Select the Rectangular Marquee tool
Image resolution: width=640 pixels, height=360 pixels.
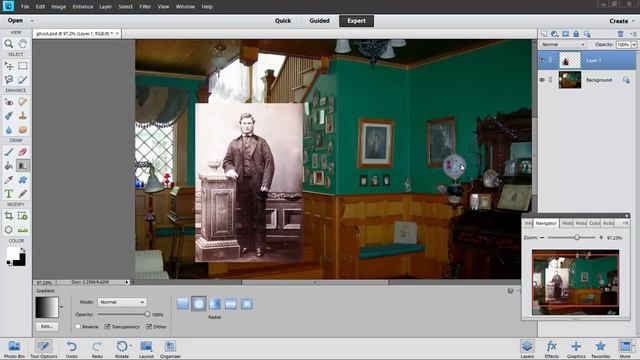coord(23,65)
